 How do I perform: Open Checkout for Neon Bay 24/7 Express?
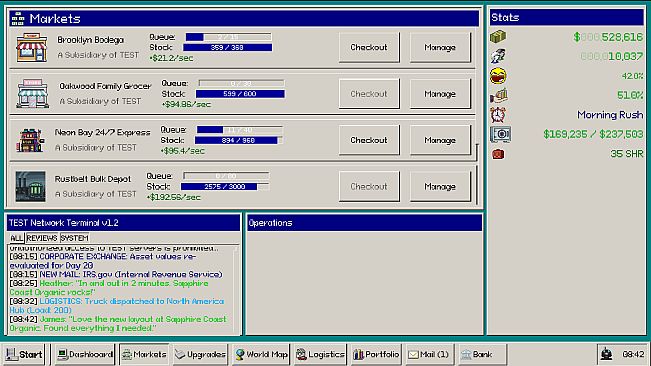(369, 140)
